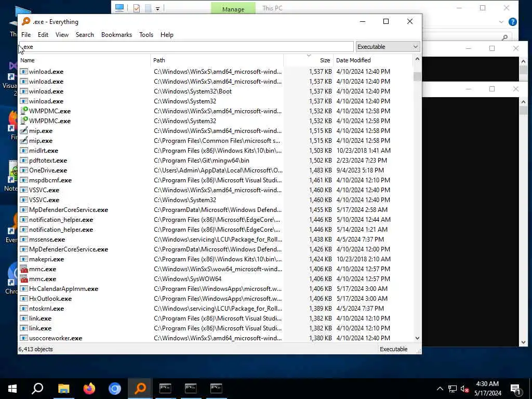Viewport: 532px width, 399px height.
Task: Click the mspdbcmf.exe file icon
Action: (24, 180)
